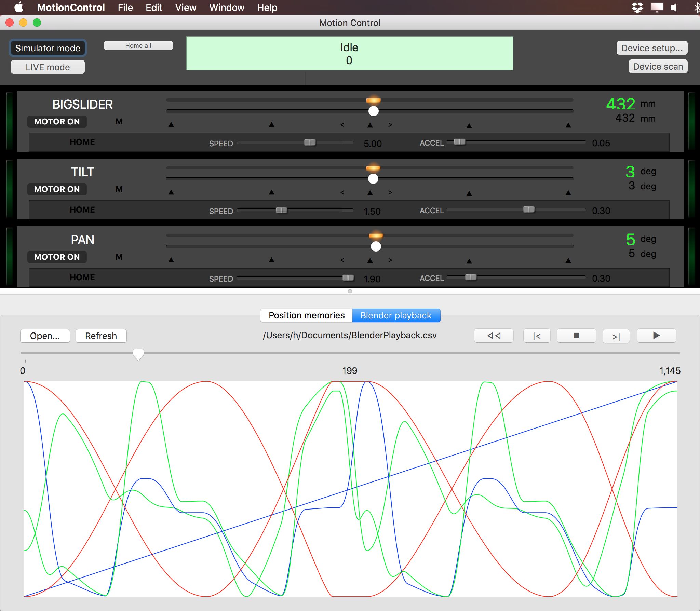Click the rewind double-triangle button
This screenshot has width=700, height=611.
494,336
